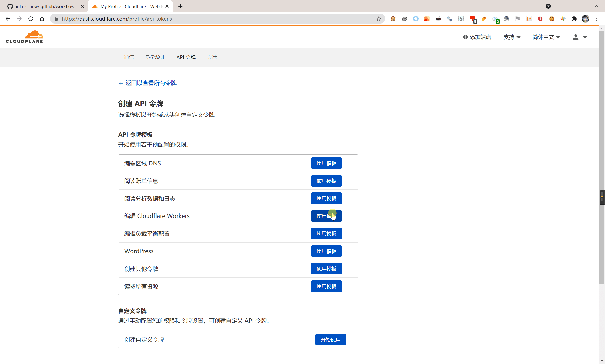Click 开始使用 for custom token
Image resolution: width=605 pixels, height=364 pixels.
click(x=330, y=339)
